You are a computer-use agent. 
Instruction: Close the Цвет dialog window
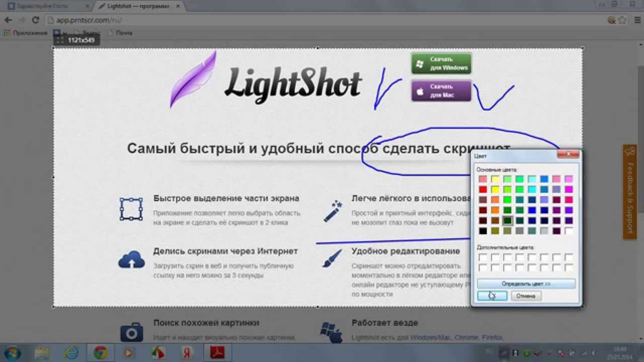pyautogui.click(x=569, y=154)
